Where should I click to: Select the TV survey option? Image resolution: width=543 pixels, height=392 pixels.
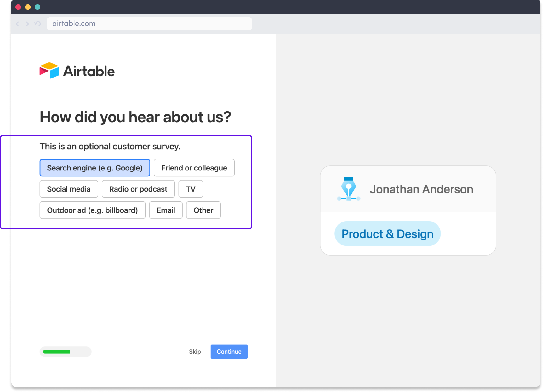click(191, 189)
